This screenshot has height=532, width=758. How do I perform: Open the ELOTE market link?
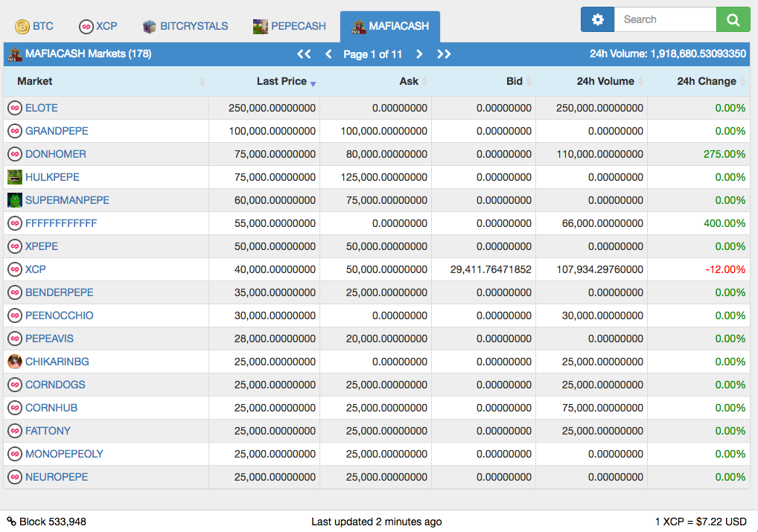click(x=42, y=108)
